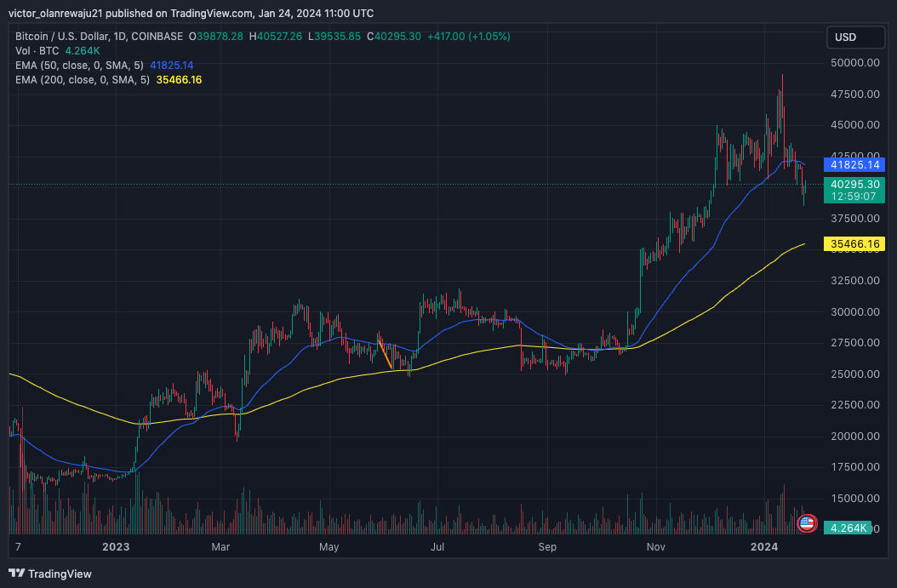The image size is (897, 588).
Task: Click the 2024 label on time axis
Action: [764, 547]
